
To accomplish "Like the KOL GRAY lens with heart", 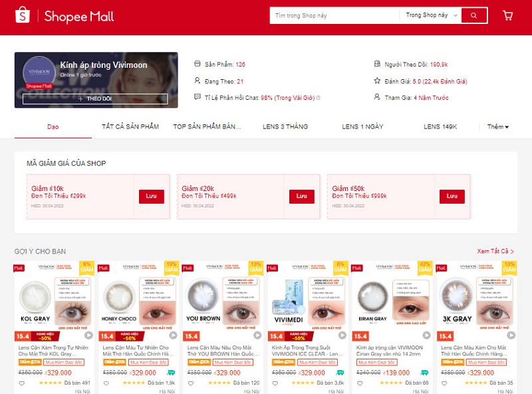I will [x=22, y=383].
